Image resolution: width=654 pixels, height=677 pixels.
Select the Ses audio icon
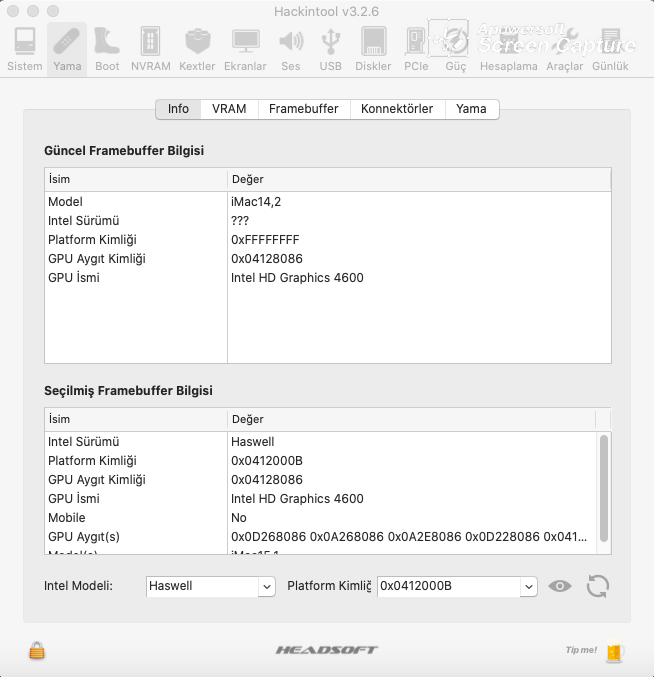pyautogui.click(x=290, y=49)
